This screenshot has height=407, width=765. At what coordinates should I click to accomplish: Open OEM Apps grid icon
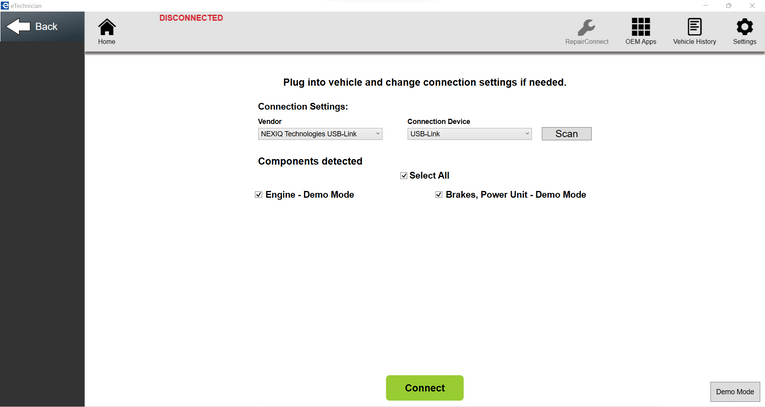640,27
